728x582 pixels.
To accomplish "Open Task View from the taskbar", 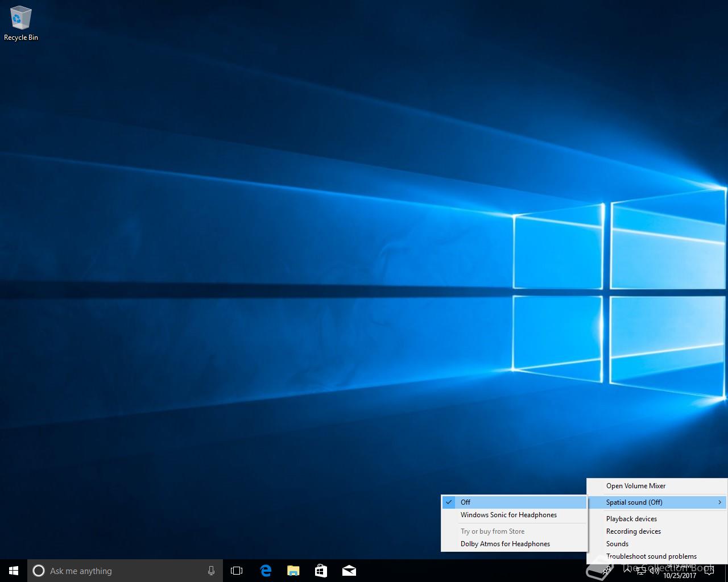I will pos(237,571).
